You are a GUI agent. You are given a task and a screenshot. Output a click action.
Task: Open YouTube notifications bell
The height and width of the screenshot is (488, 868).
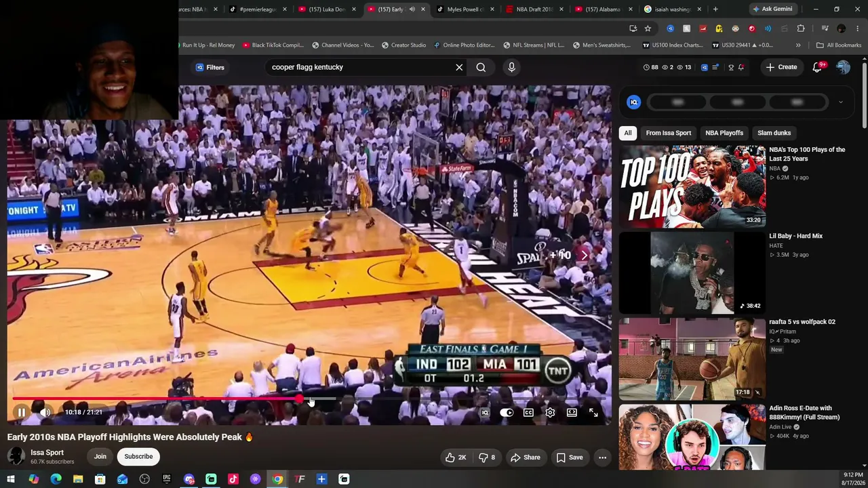pos(817,67)
